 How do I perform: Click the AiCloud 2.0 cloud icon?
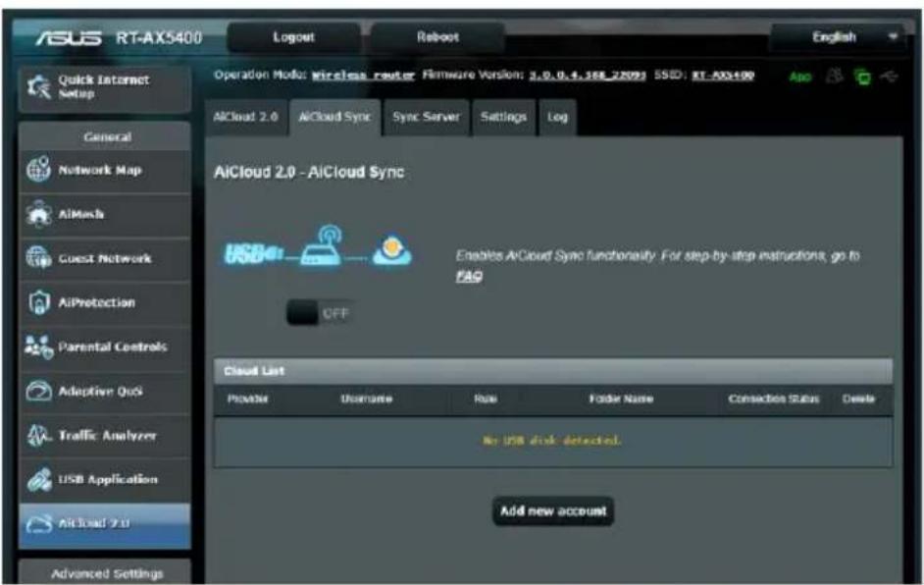click(x=39, y=523)
